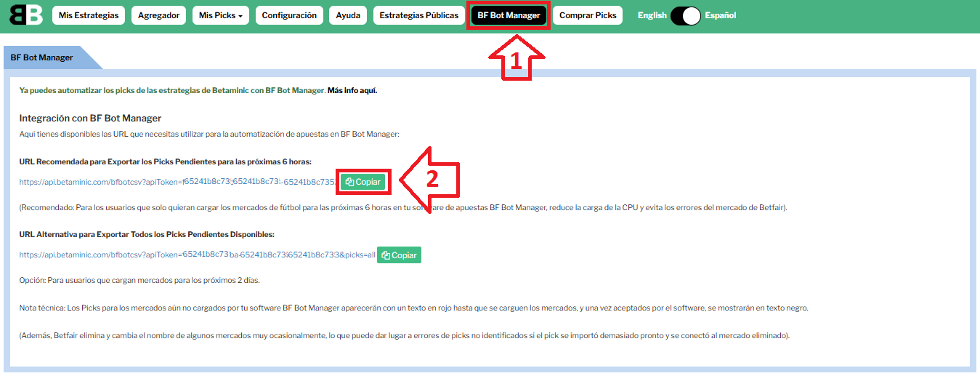980x376 pixels.
Task: Choose English language label
Action: tap(652, 15)
